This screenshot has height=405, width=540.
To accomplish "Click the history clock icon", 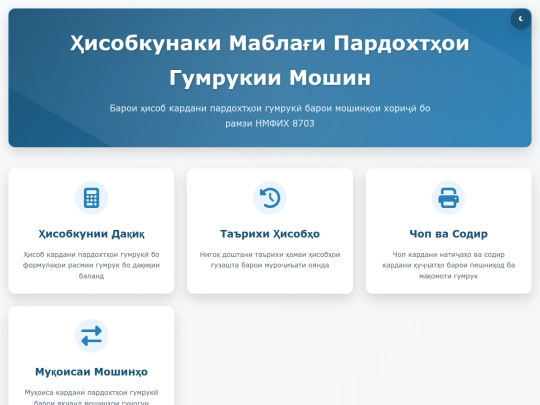I will click(270, 198).
